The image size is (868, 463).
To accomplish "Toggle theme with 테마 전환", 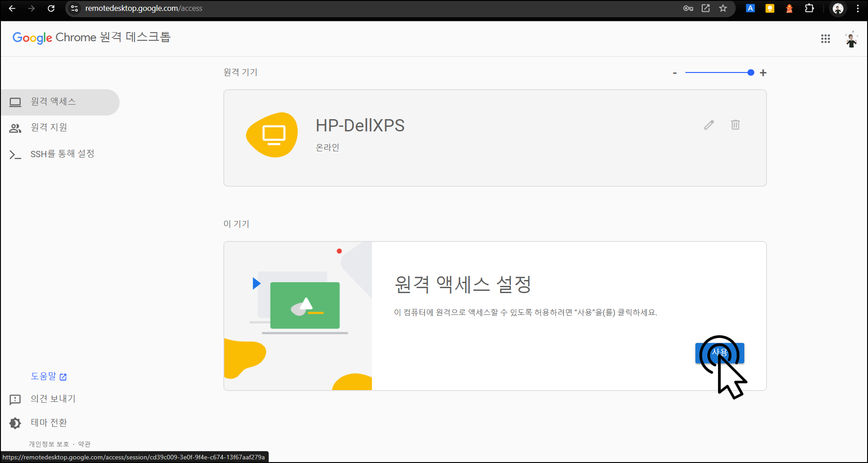I will click(49, 423).
